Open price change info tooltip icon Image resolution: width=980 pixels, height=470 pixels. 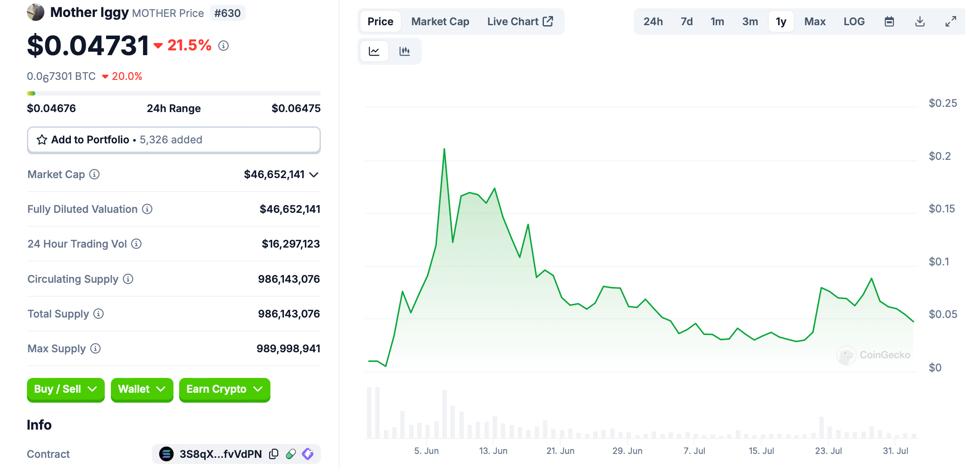[x=223, y=46]
